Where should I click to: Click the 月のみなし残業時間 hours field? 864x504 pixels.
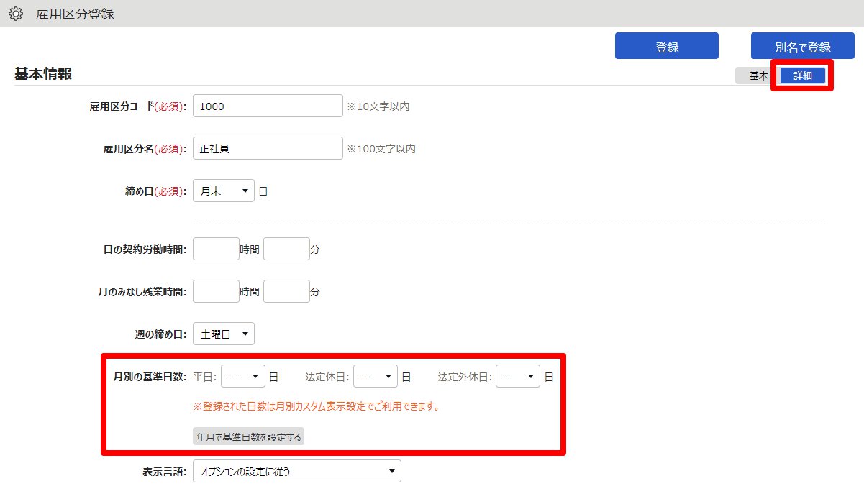coord(216,291)
